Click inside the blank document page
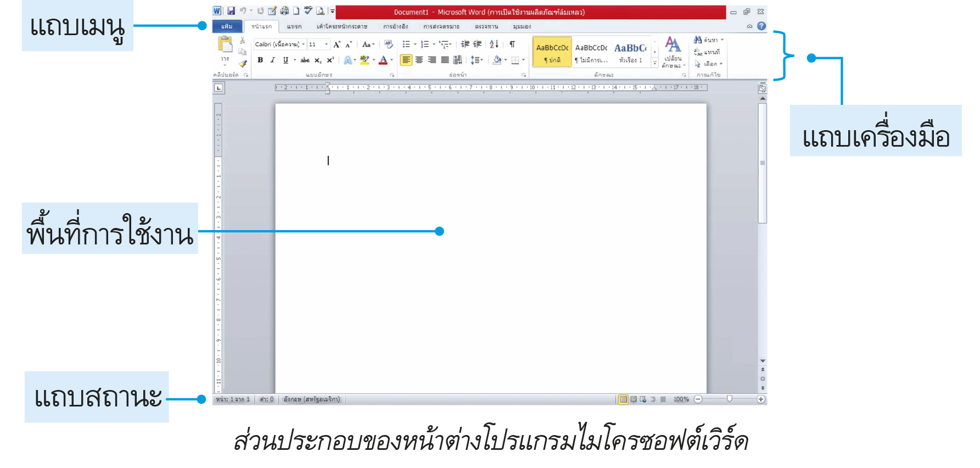980x468 pixels. pyautogui.click(x=490, y=247)
